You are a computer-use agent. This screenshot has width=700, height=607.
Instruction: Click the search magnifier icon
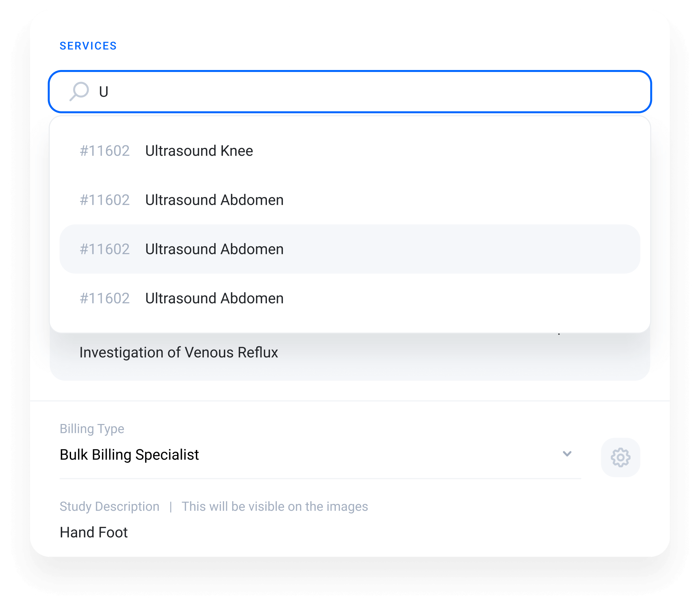[x=79, y=91]
